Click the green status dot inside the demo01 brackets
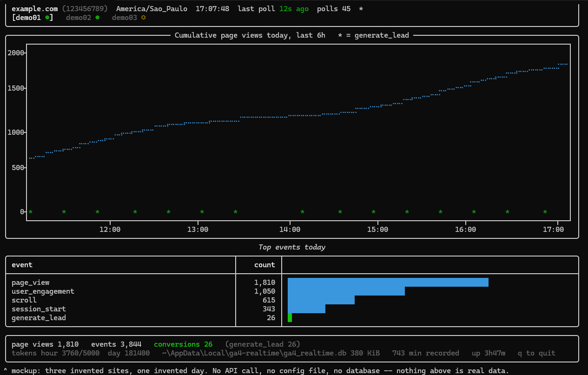The width and height of the screenshot is (588, 375). click(47, 18)
